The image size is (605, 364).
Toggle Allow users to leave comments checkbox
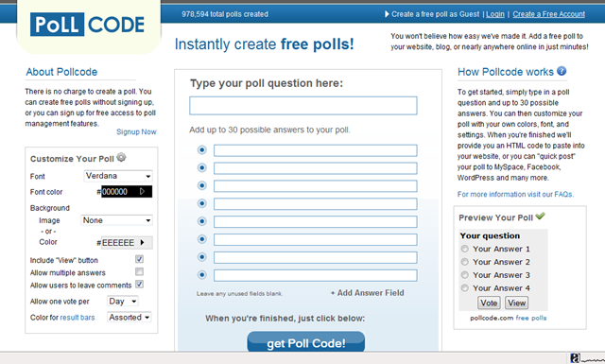[139, 285]
